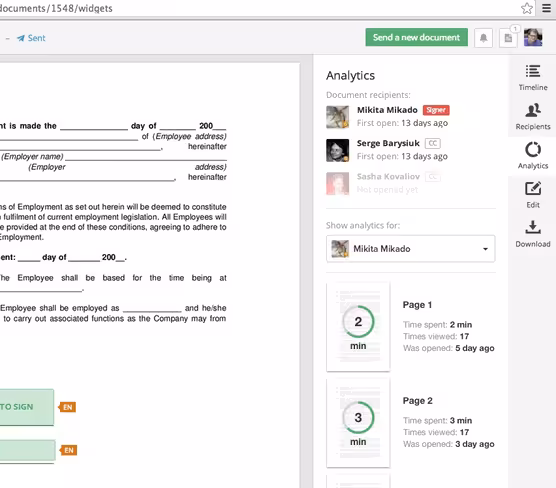This screenshot has width=556, height=488.
Task: Click Send a new document button
Action: click(x=416, y=37)
